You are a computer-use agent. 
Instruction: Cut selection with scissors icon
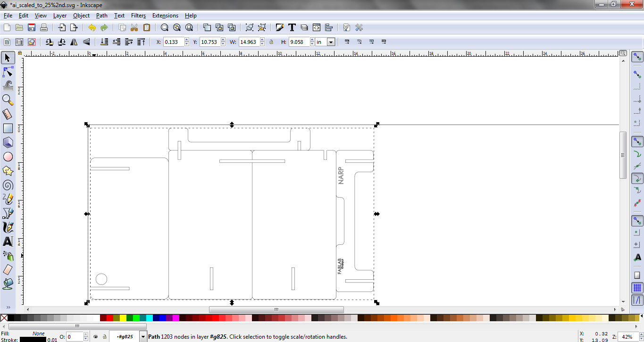click(x=134, y=27)
